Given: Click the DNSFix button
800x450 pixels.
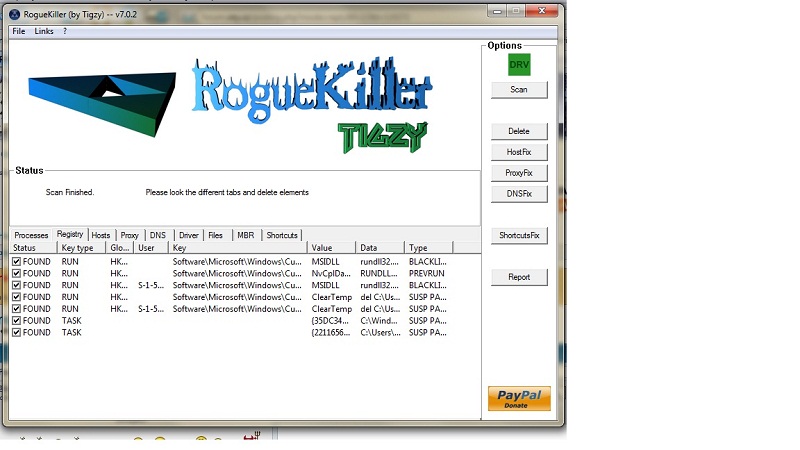Looking at the screenshot, I should (x=519, y=194).
